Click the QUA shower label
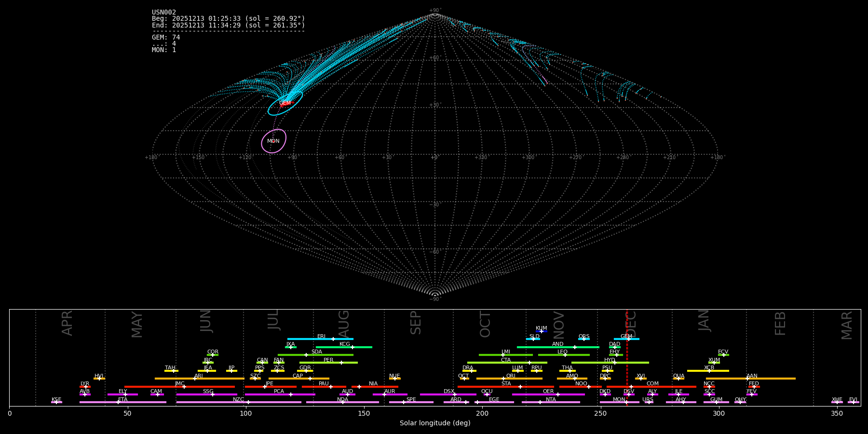Viewport: 868px width, 434px height. click(678, 376)
